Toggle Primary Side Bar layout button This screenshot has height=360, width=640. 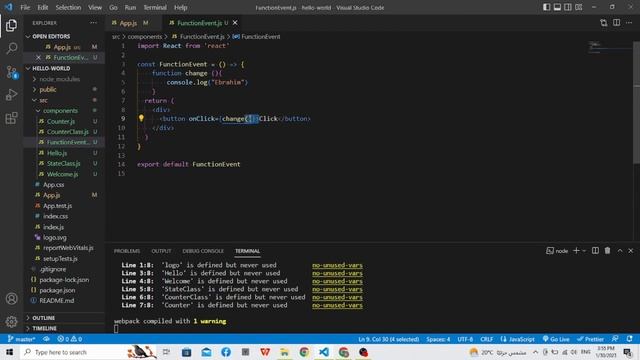coord(547,7)
